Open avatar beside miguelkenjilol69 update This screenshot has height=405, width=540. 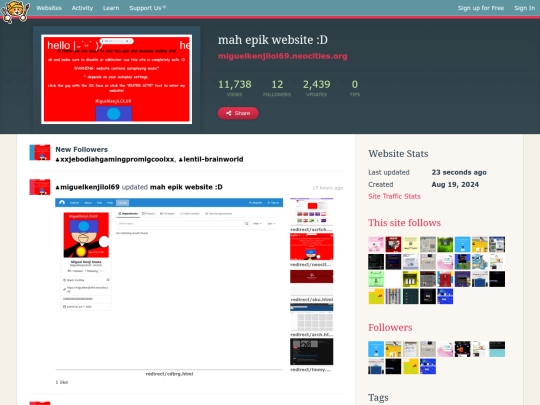tap(40, 187)
